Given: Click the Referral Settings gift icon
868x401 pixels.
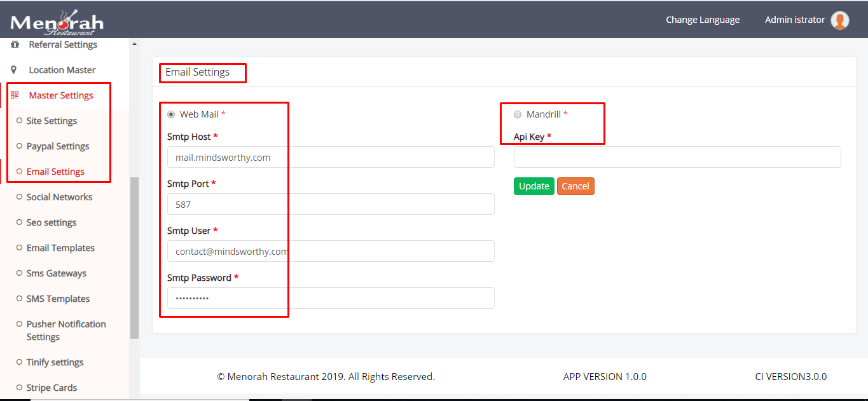Looking at the screenshot, I should [15, 44].
